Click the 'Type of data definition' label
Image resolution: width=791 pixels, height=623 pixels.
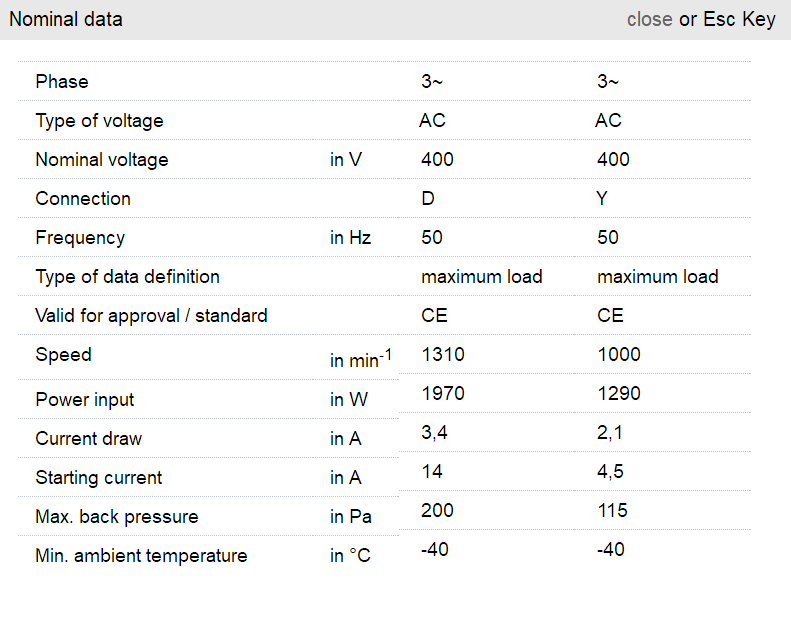pos(127,277)
